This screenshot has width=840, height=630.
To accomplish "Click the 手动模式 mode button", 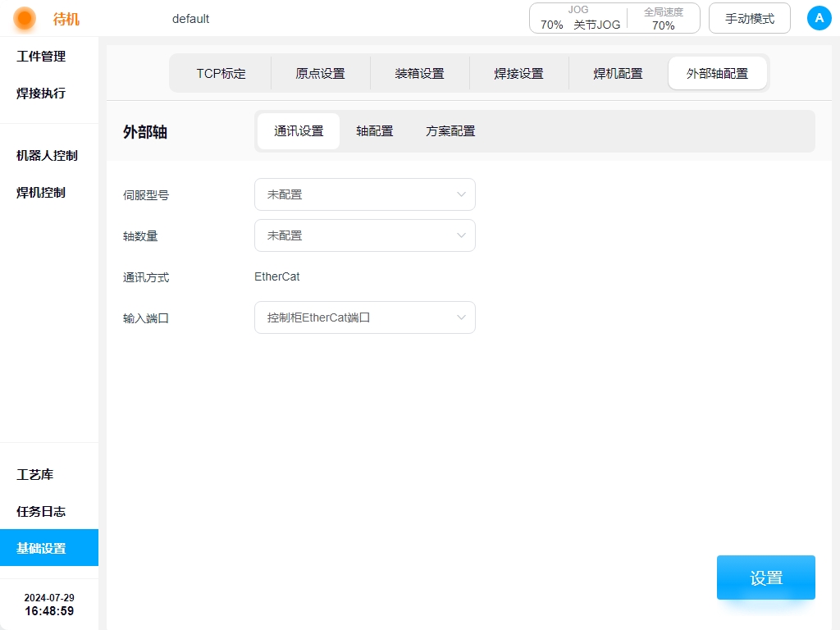I will tap(749, 18).
